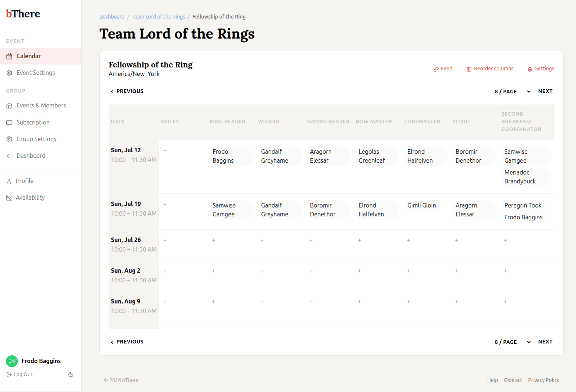Click Reorder columns
The height and width of the screenshot is (392, 576).
(x=490, y=69)
